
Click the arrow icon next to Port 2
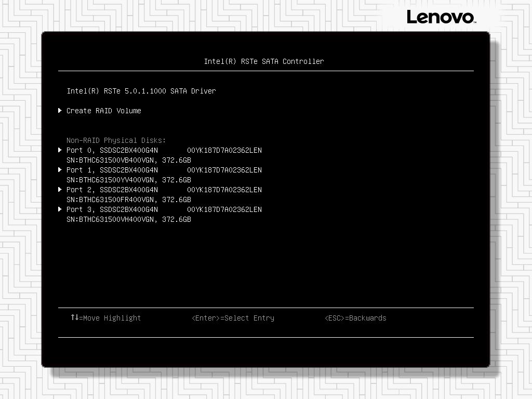(60, 190)
